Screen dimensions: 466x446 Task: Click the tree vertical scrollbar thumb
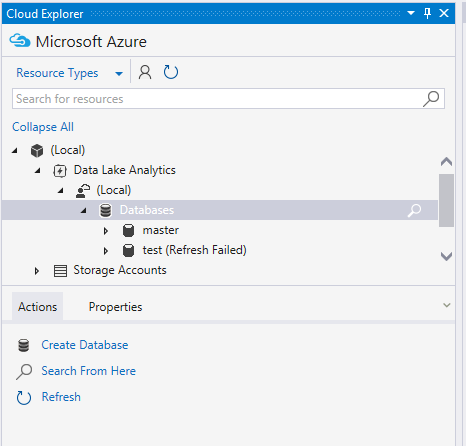pos(446,200)
